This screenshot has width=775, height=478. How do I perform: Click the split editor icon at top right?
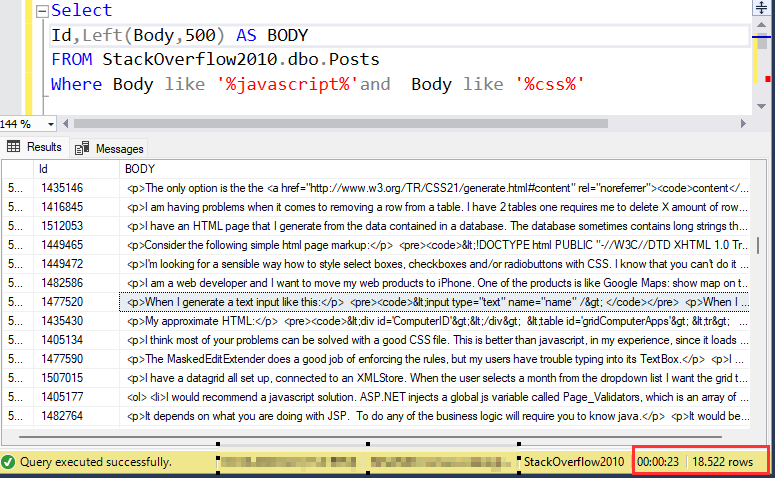point(762,7)
